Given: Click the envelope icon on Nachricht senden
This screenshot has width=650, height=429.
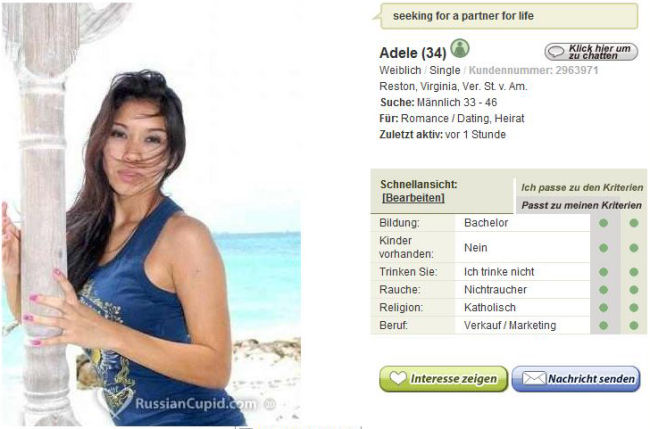Looking at the screenshot, I should 534,378.
